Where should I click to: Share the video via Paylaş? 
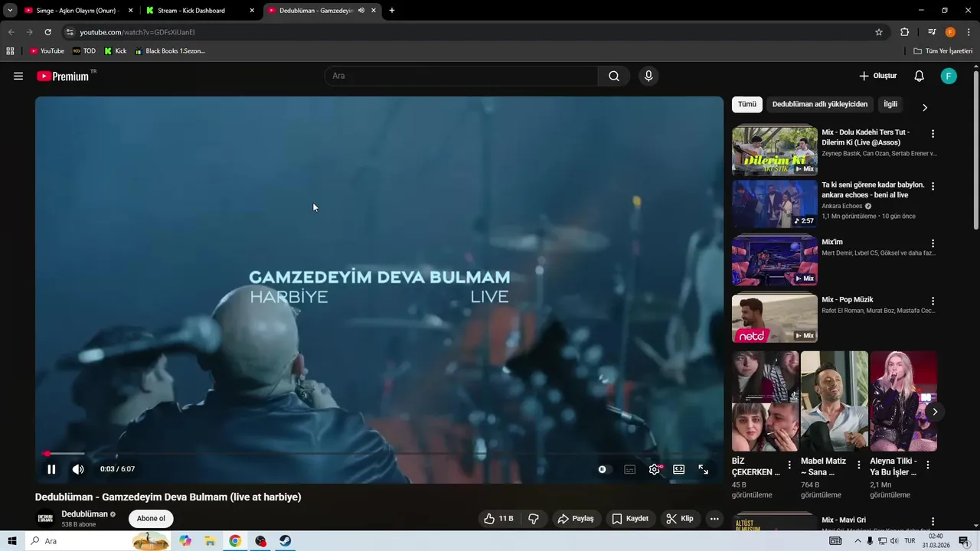576,519
